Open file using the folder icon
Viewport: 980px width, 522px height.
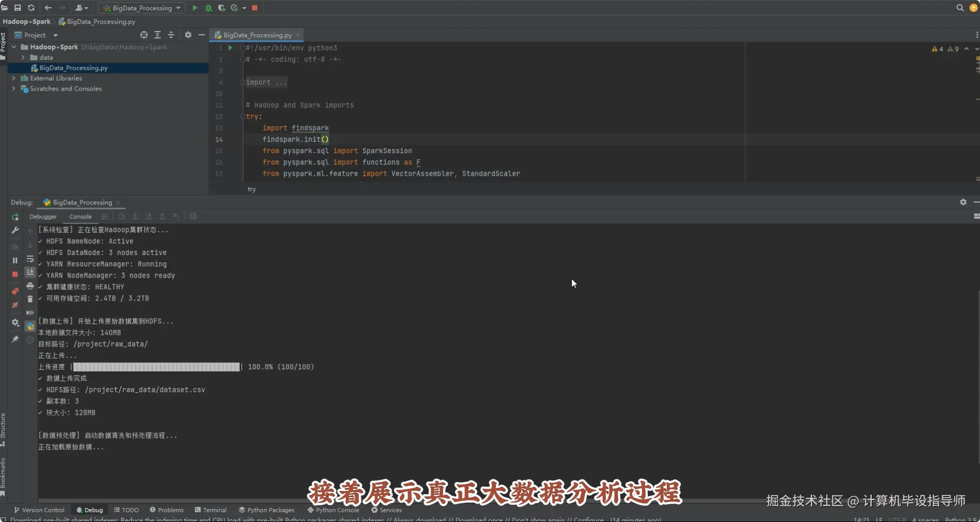click(5, 8)
